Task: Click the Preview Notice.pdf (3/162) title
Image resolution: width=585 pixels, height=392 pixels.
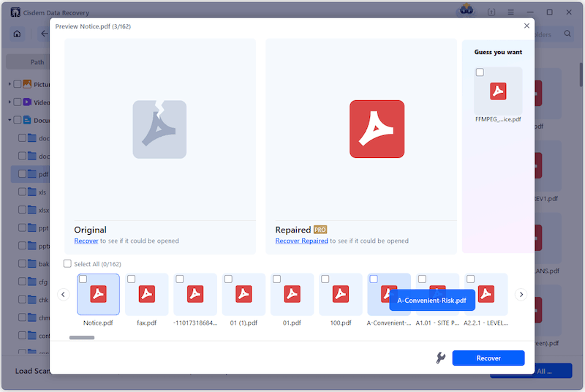Action: tap(93, 26)
